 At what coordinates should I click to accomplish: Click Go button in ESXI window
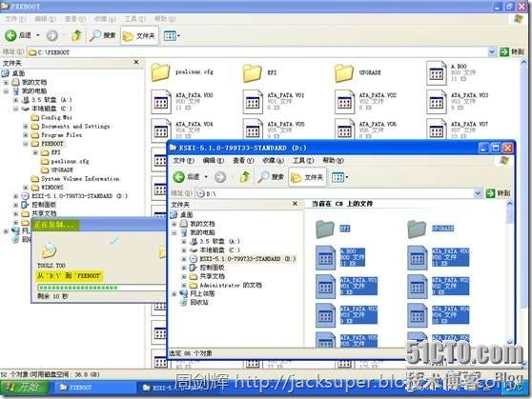click(498, 193)
